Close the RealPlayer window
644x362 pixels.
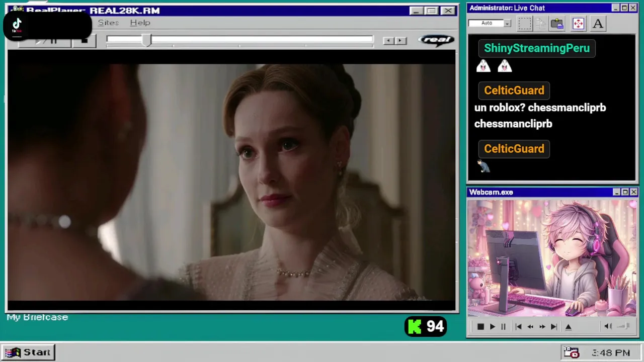pos(448,11)
